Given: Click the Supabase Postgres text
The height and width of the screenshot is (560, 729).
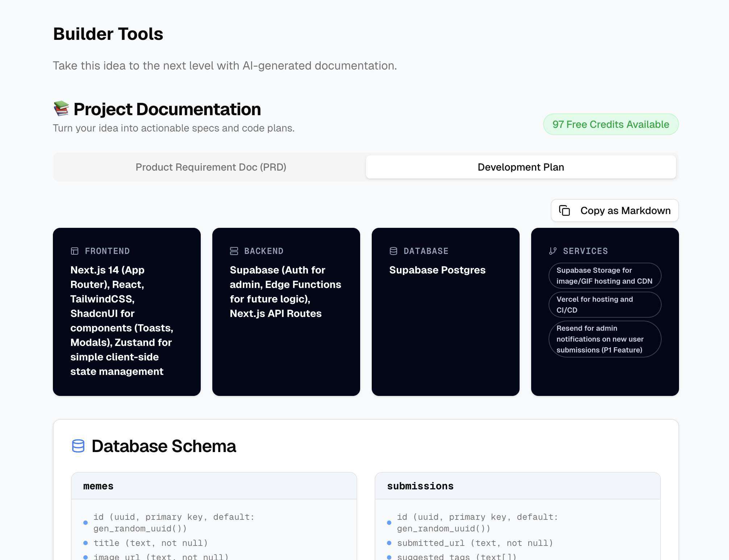Looking at the screenshot, I should point(437,270).
